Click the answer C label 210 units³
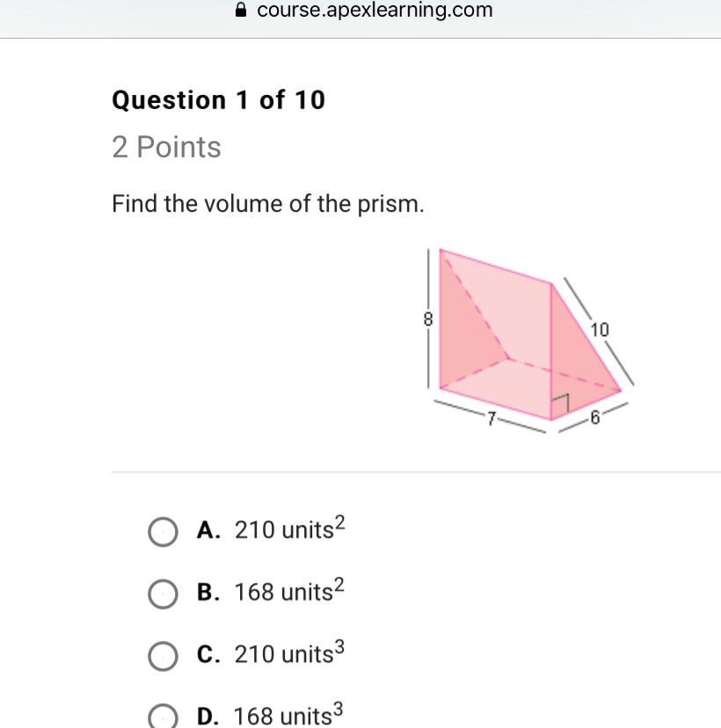This screenshot has width=721, height=728. pyautogui.click(x=289, y=652)
